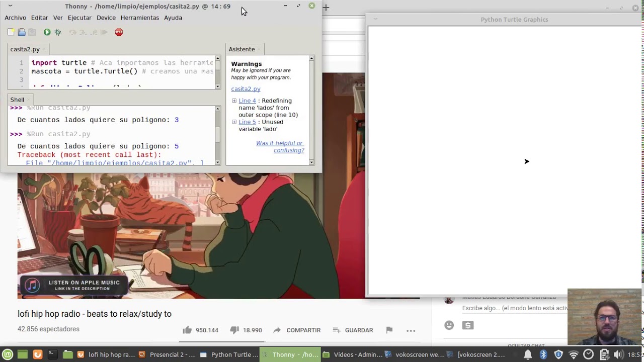Open volume control tray icon
Screen dimensions: 644x362
(618, 354)
